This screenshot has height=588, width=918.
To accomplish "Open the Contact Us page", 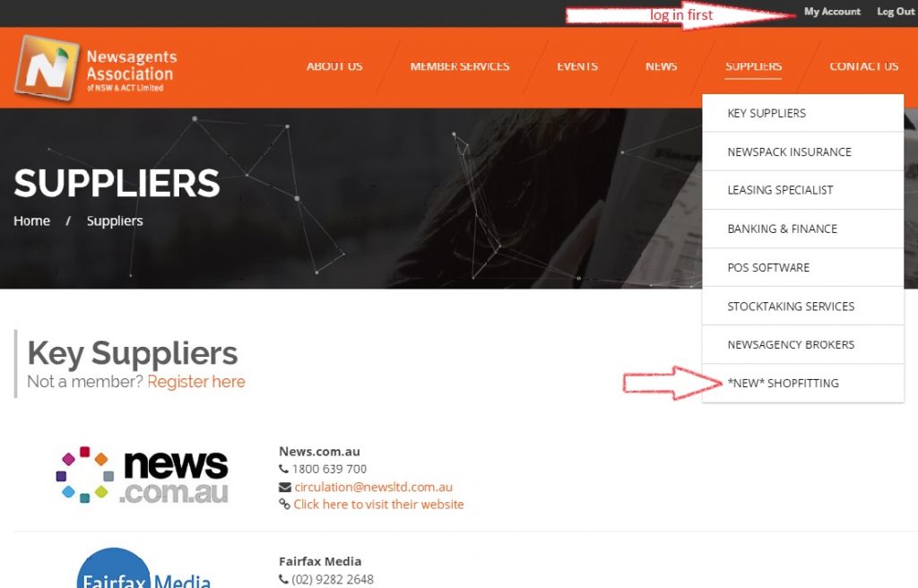I will [x=863, y=66].
